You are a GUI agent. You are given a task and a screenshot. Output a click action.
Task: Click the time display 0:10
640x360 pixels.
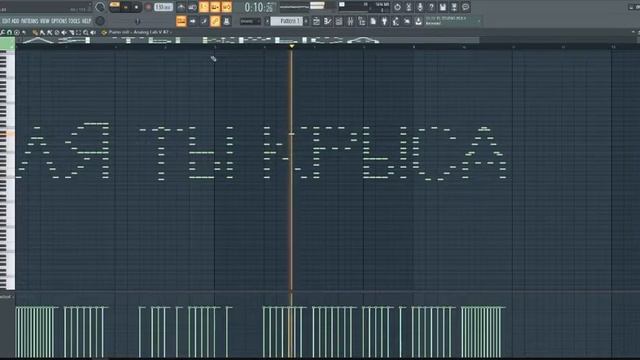pyautogui.click(x=260, y=7)
